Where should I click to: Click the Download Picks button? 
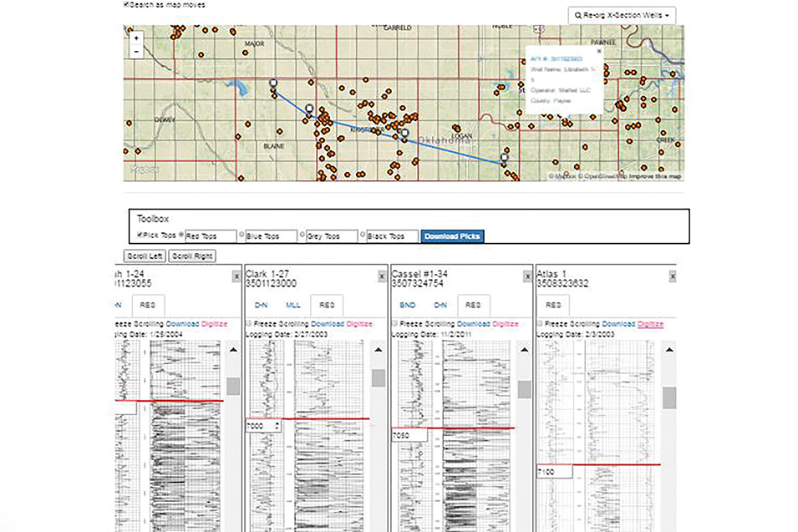click(x=452, y=236)
